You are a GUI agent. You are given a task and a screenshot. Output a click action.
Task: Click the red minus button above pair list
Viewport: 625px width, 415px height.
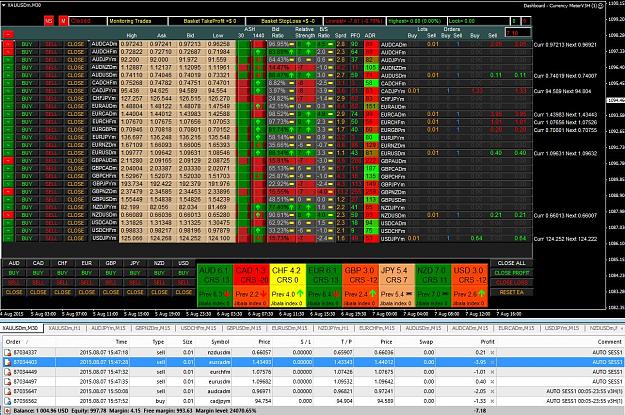click(8, 35)
